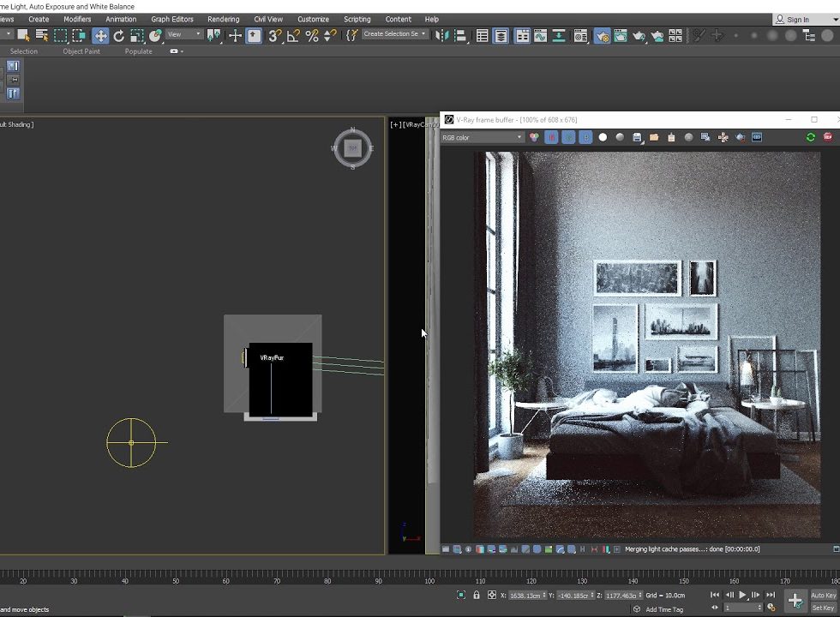Screen dimensions: 840x617
Task: Stop rendering in V-Ray frame buffer
Action: click(x=828, y=137)
